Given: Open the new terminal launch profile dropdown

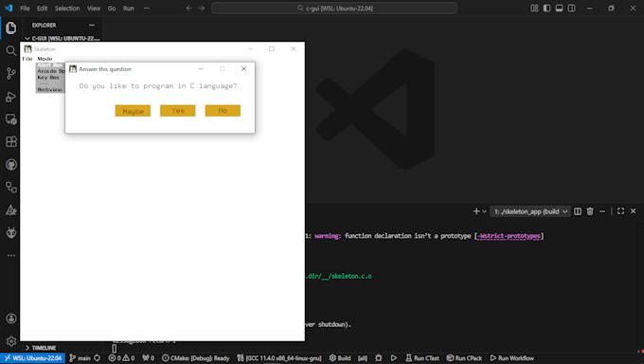Looking at the screenshot, I should (484, 211).
